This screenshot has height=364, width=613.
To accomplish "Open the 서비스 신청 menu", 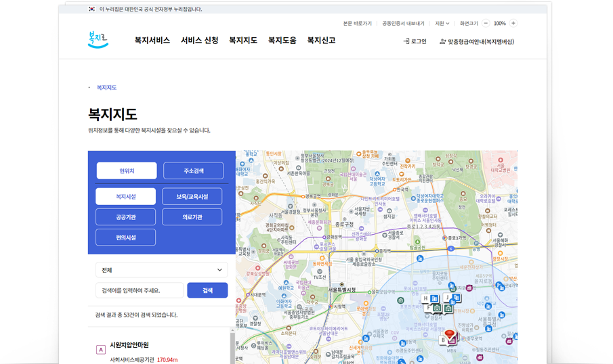I will [x=199, y=40].
